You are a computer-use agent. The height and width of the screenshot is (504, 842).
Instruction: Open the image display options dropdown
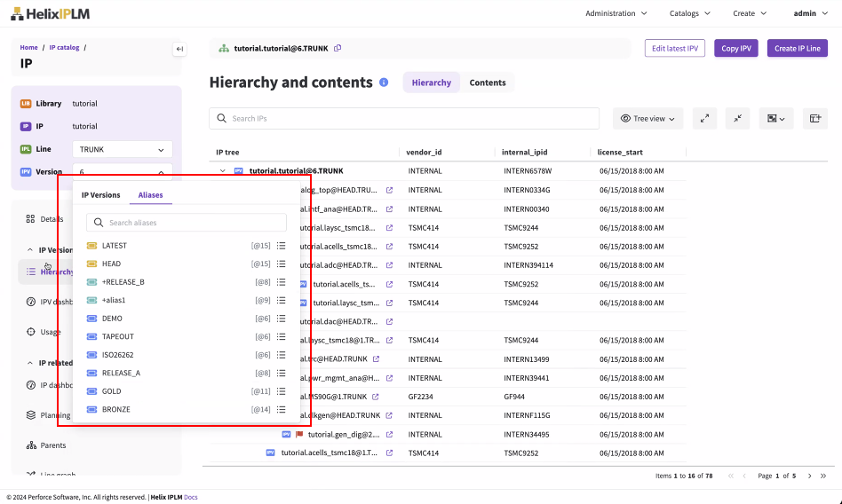[775, 118]
